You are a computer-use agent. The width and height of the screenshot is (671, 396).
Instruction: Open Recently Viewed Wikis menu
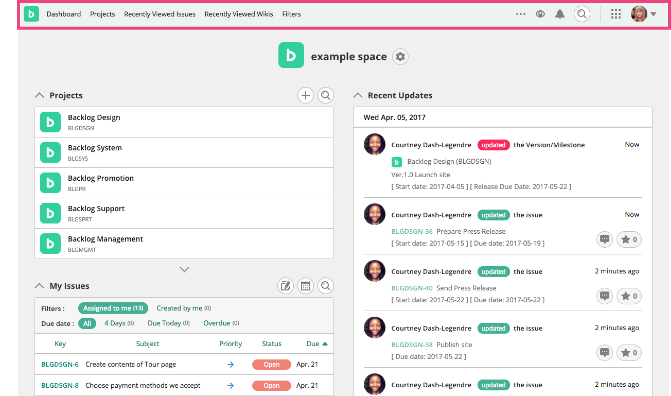coord(239,14)
